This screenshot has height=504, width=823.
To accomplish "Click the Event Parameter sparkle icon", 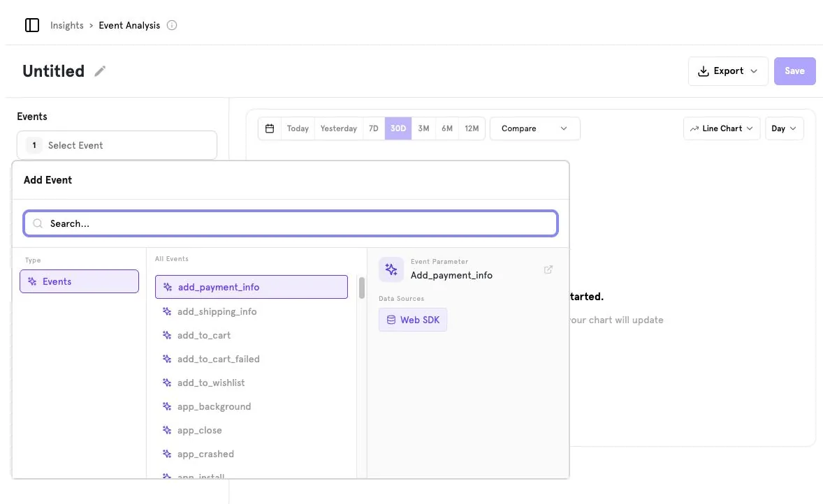I will click(x=391, y=269).
